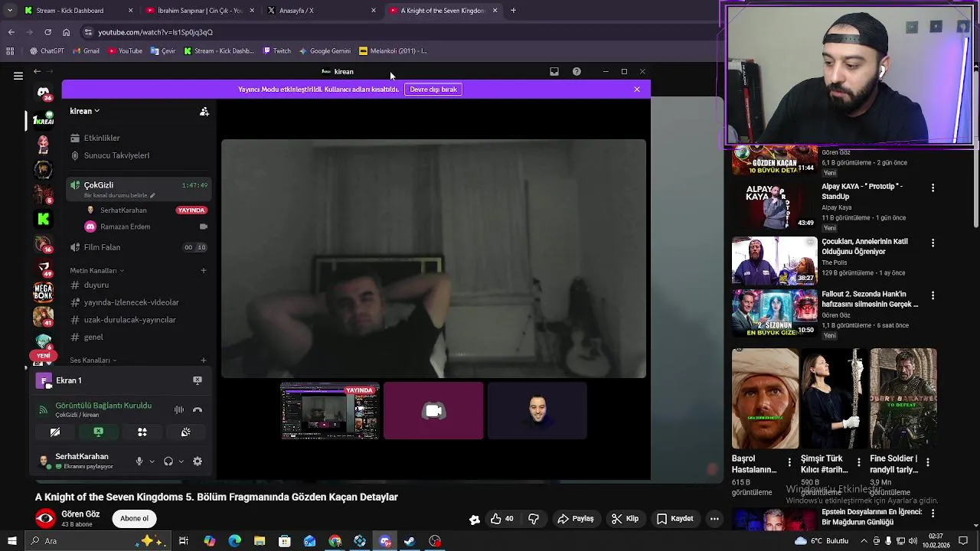Join the ÇokGizli voice channel
Viewport: 980px width, 551px height.
138,188
